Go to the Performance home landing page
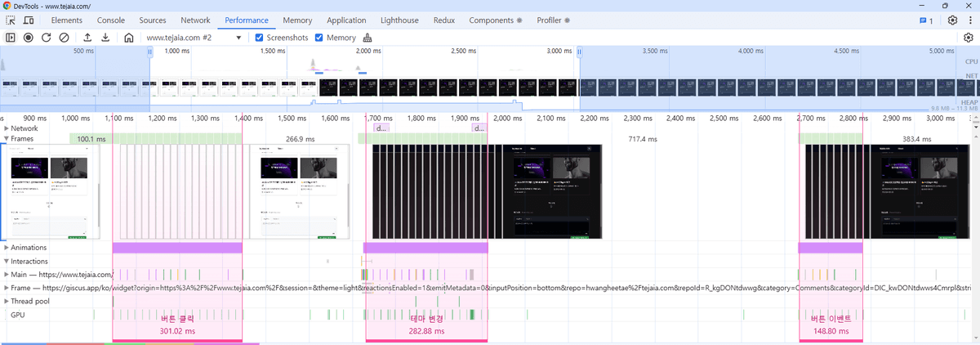The width and height of the screenshot is (980, 345). [128, 38]
